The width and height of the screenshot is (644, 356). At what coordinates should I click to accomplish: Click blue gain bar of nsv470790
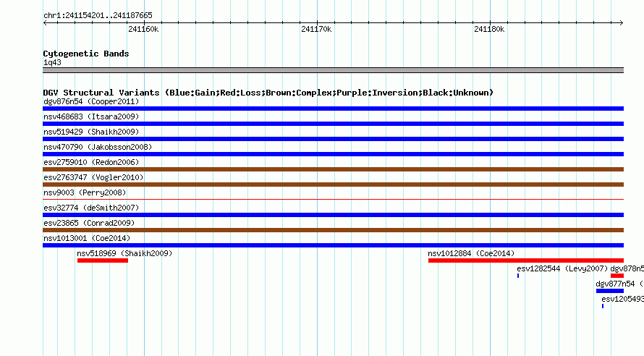[x=333, y=154]
